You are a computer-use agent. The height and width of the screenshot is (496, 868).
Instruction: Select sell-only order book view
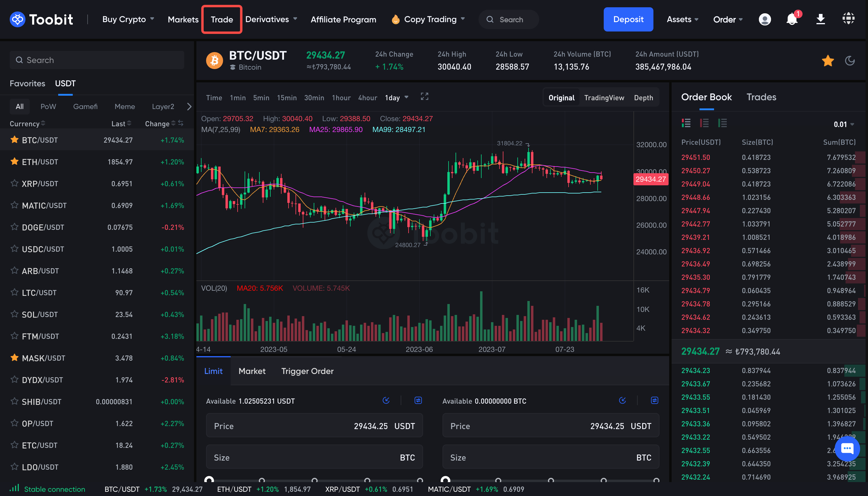tap(704, 123)
